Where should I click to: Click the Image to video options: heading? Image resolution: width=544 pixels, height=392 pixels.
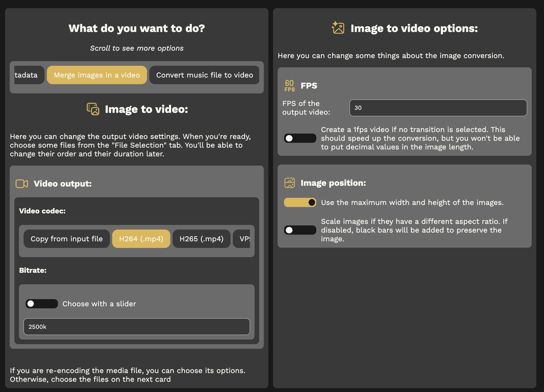click(414, 28)
